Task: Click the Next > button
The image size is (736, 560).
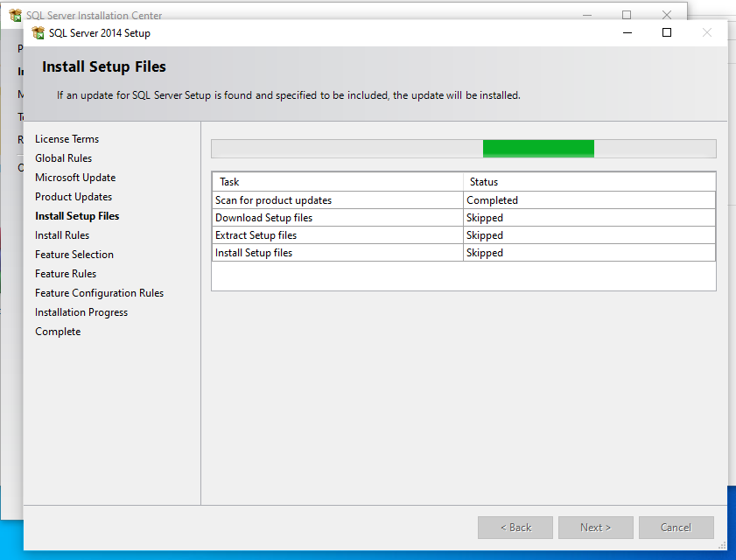Action: click(595, 528)
